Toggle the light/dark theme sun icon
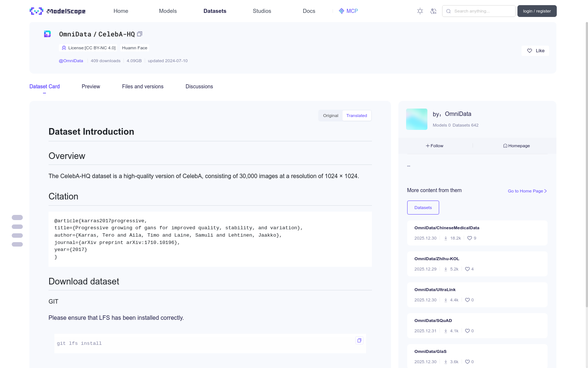This screenshot has height=368, width=588. click(x=420, y=11)
